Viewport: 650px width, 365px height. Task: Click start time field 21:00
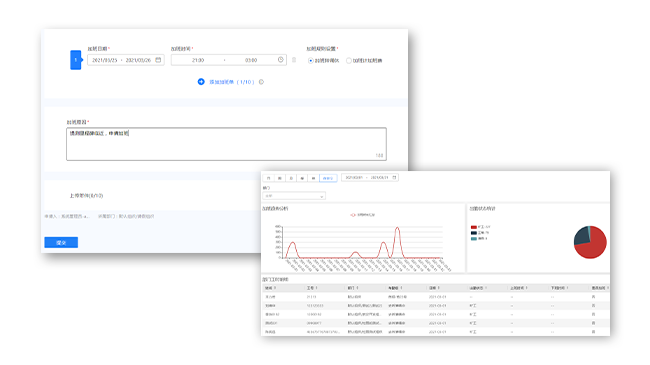(x=198, y=60)
